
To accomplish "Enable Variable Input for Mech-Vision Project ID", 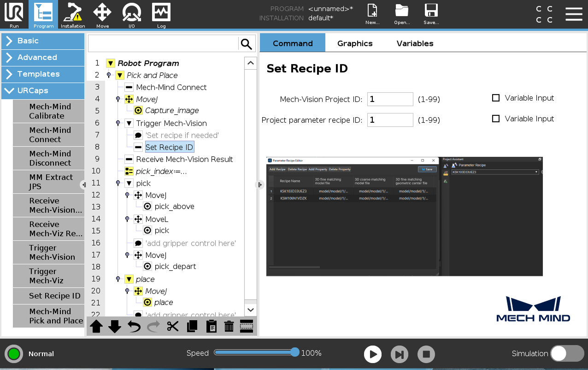I will 496,98.
